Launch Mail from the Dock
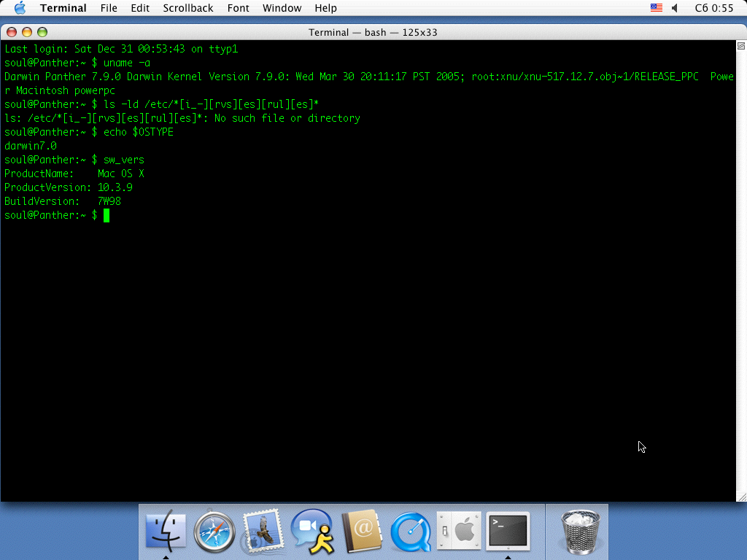This screenshot has height=560, width=747. click(x=263, y=531)
